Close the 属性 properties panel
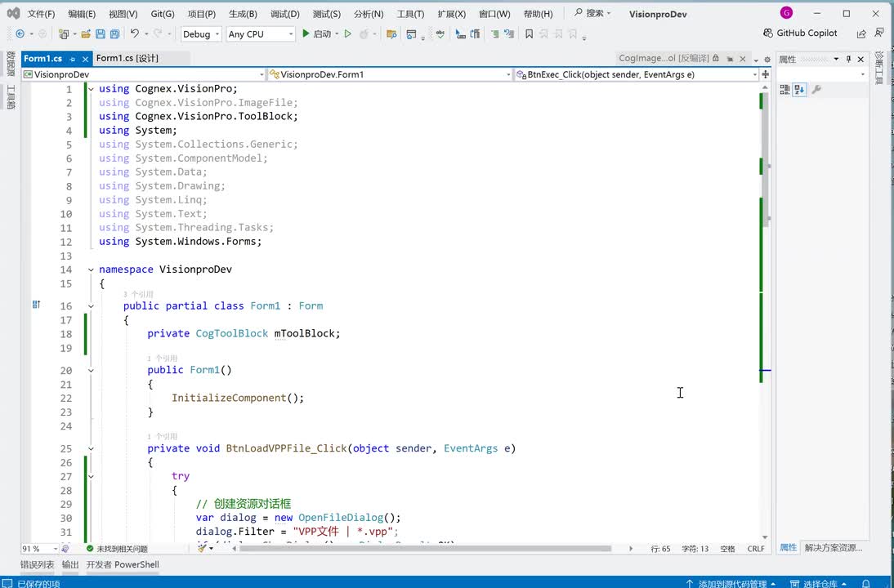 click(861, 59)
